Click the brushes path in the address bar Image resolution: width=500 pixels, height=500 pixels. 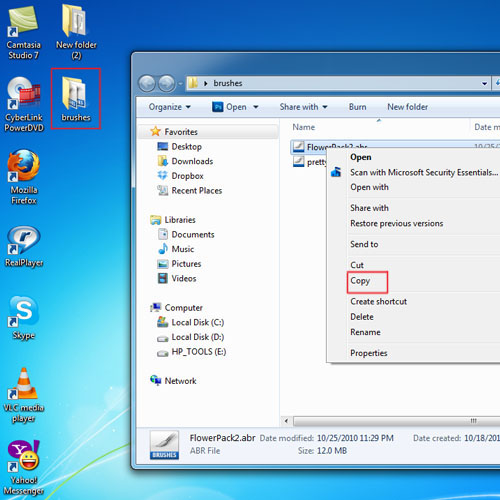(x=228, y=83)
